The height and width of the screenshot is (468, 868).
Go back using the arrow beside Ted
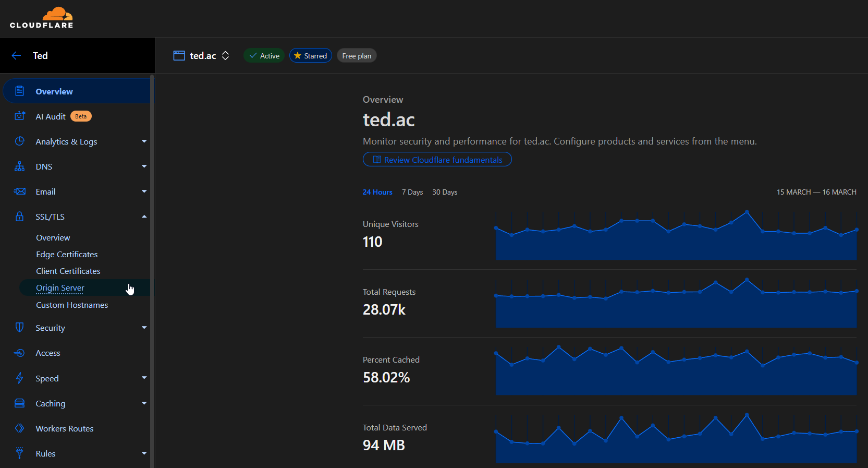coord(16,56)
